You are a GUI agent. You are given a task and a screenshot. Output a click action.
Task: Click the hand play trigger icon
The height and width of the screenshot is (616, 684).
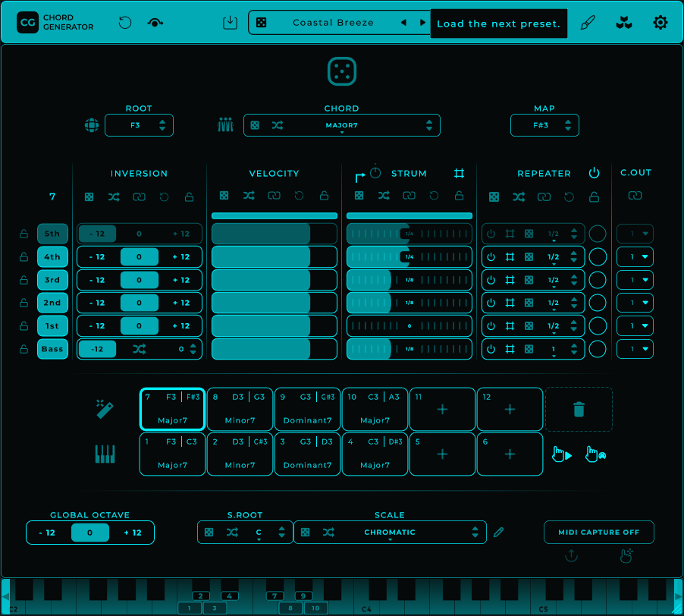[x=562, y=454]
